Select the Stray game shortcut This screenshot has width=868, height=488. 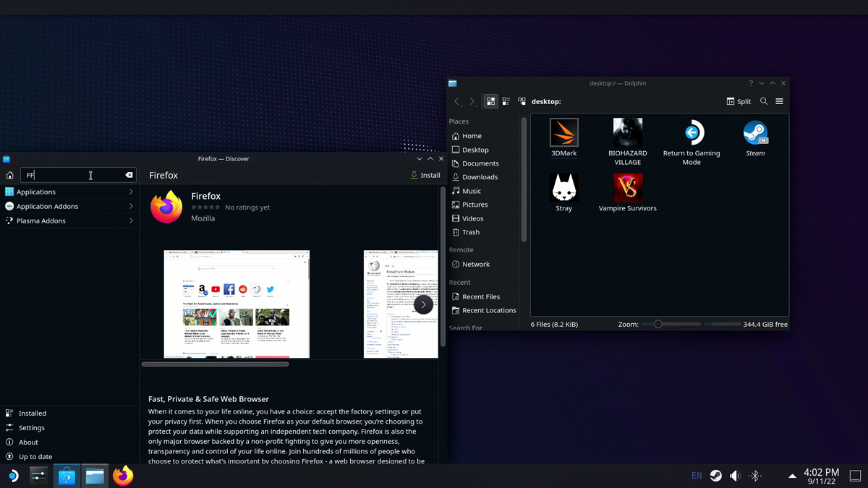click(564, 193)
